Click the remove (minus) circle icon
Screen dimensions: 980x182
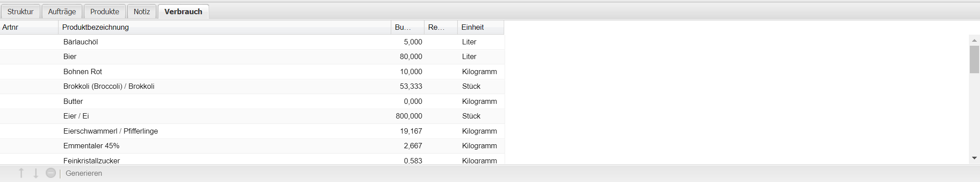point(51,173)
